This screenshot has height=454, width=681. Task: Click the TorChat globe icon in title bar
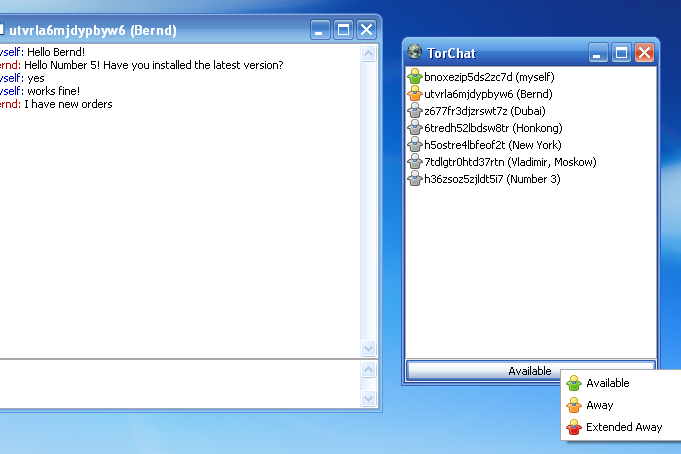point(414,52)
